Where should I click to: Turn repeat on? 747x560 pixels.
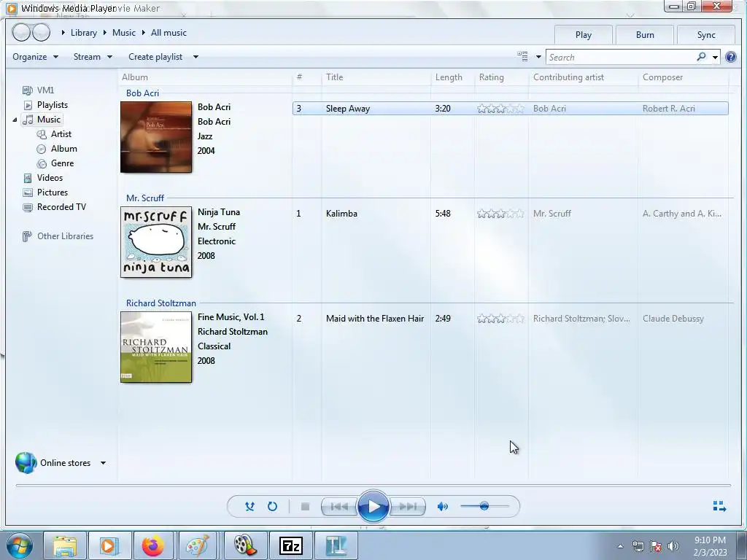[x=273, y=506]
